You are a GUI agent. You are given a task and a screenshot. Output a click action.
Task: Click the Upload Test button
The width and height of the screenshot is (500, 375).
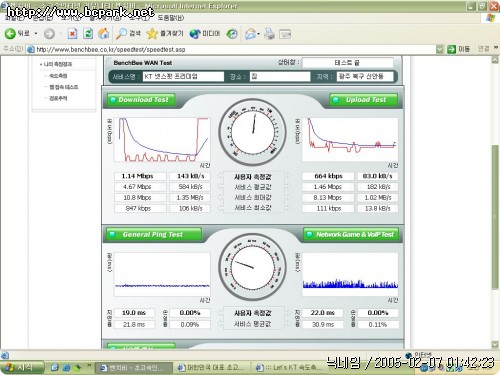(364, 99)
